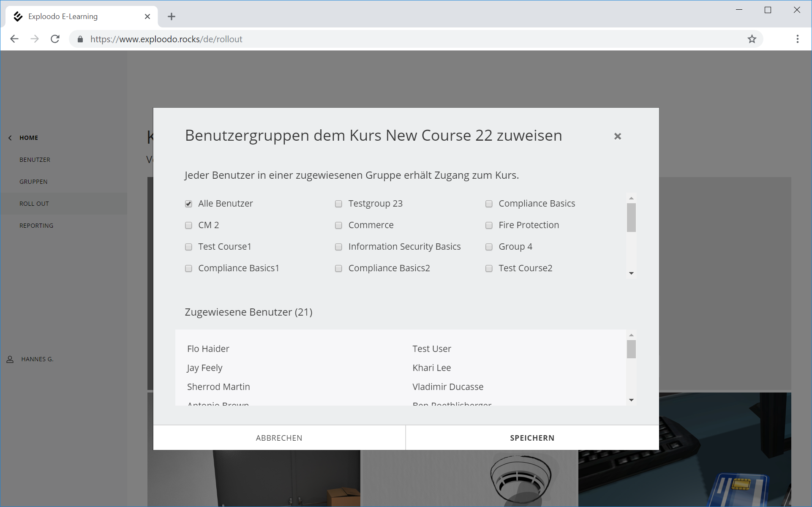Click the Hannes G. user profile icon

coord(10,359)
